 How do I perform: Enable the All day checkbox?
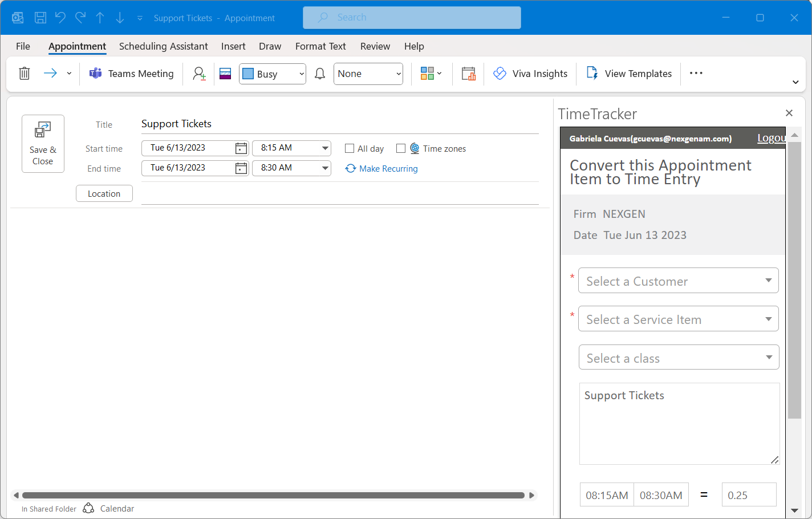pos(350,148)
